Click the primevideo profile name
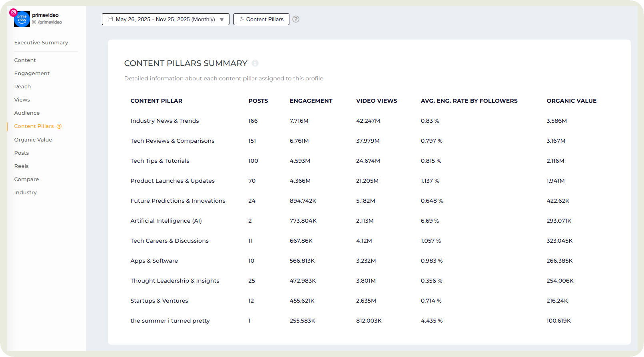The height and width of the screenshot is (357, 644). pos(45,15)
